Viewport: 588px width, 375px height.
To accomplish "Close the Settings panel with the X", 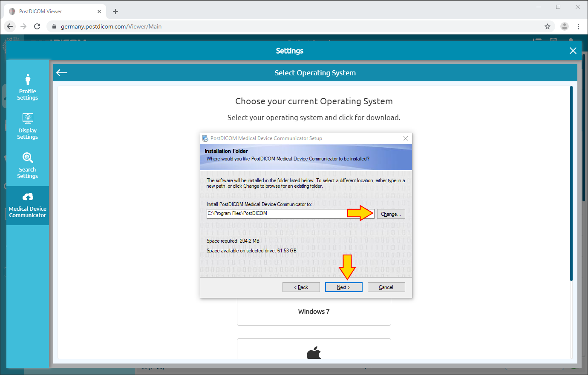I will 573,51.
